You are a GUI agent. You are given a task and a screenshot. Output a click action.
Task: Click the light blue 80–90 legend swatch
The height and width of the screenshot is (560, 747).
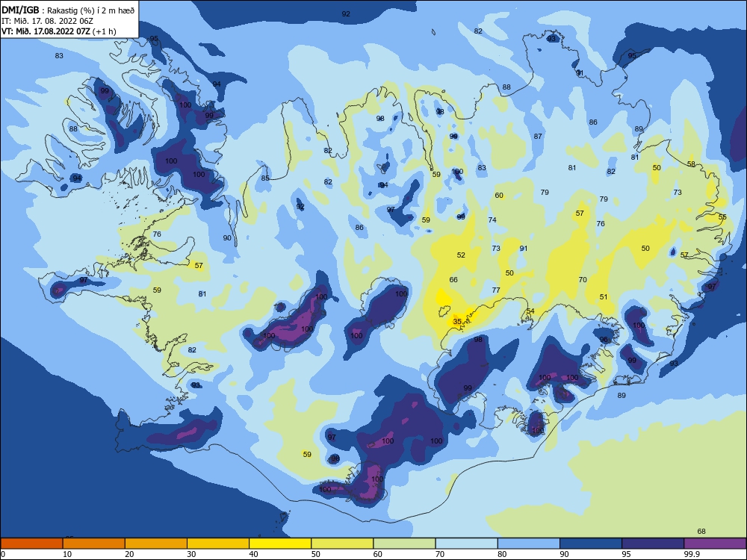[x=528, y=544]
